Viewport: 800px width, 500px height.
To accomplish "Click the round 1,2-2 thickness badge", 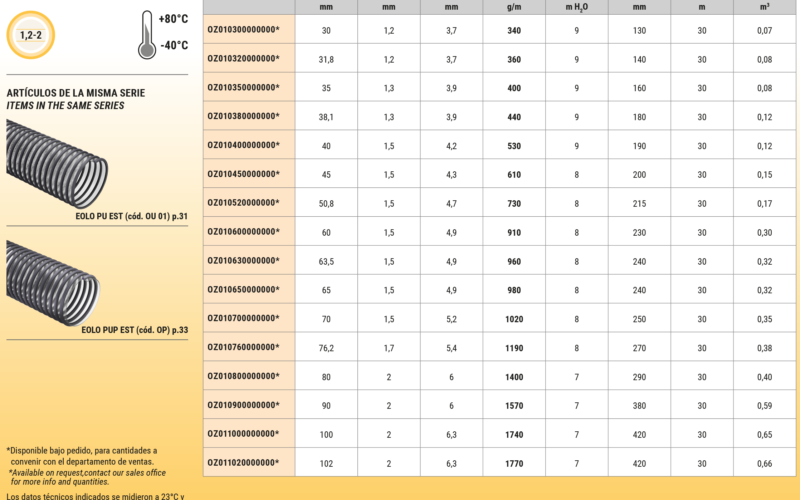I will coord(31,34).
